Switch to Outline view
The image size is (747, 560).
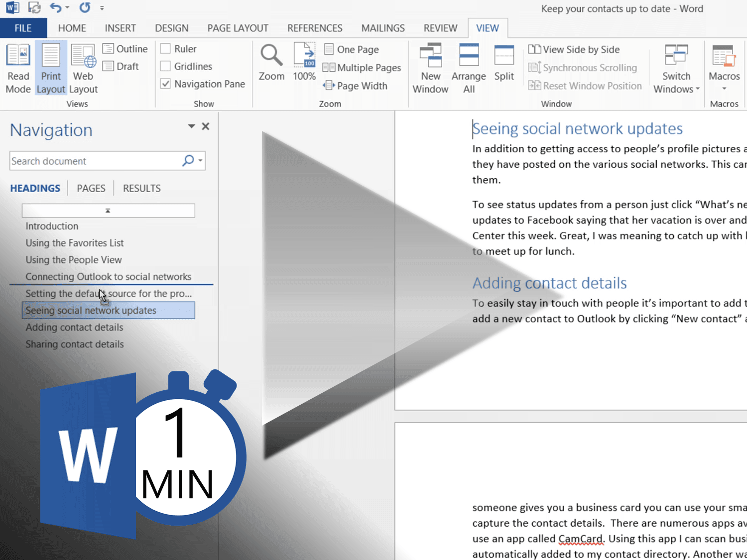pos(125,49)
